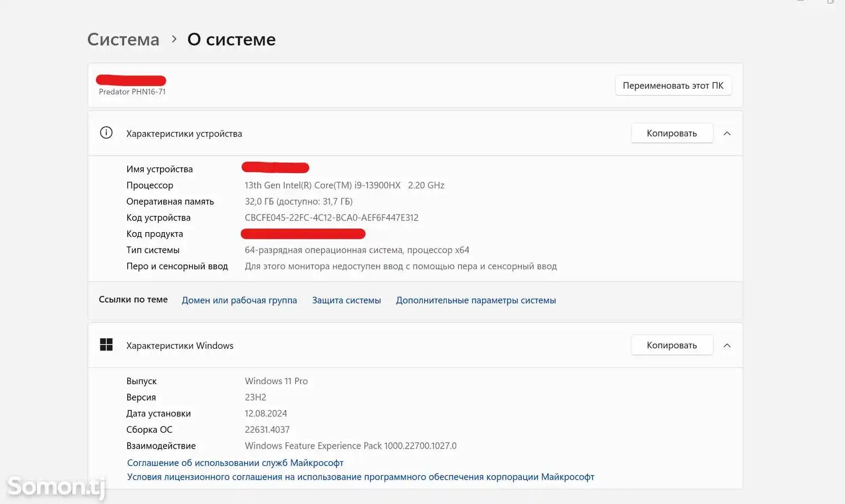
Task: Click the Код продукта label
Action: [155, 234]
